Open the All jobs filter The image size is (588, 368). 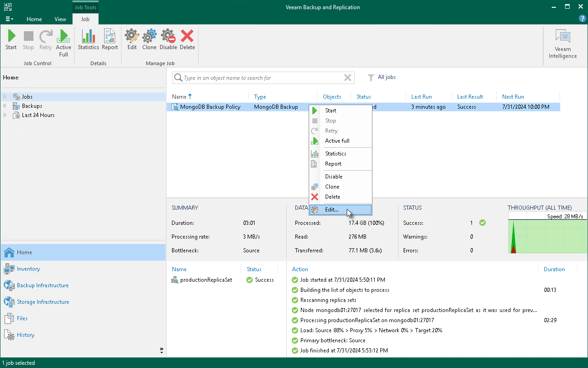pos(382,78)
